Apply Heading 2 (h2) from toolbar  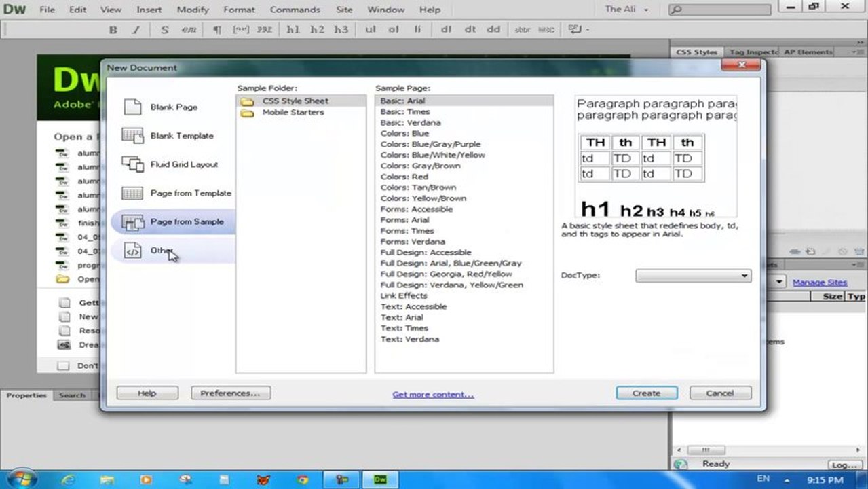click(x=317, y=29)
